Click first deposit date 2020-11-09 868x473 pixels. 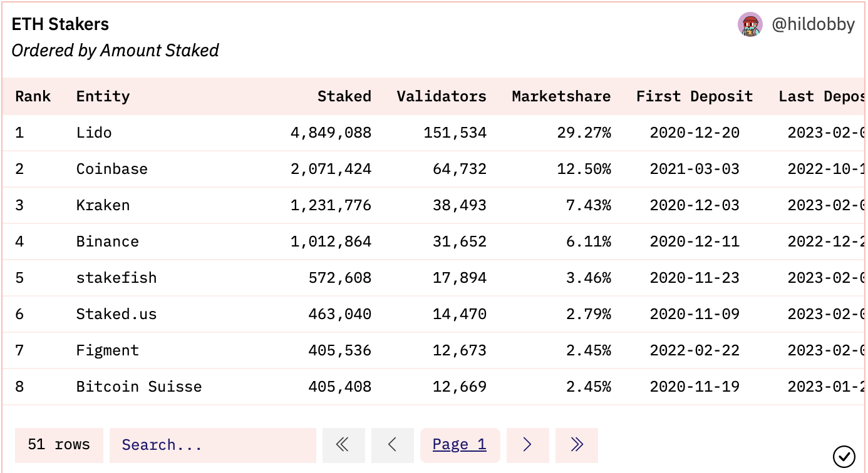point(695,314)
